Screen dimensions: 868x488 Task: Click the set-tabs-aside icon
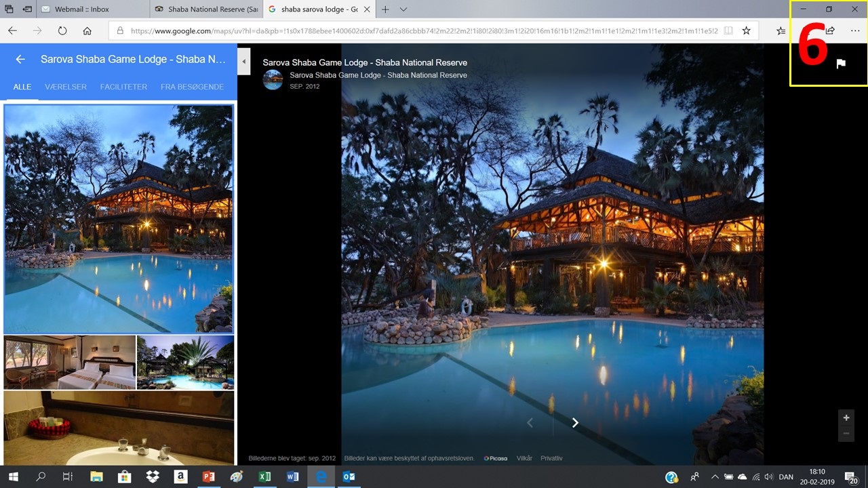tap(28, 9)
